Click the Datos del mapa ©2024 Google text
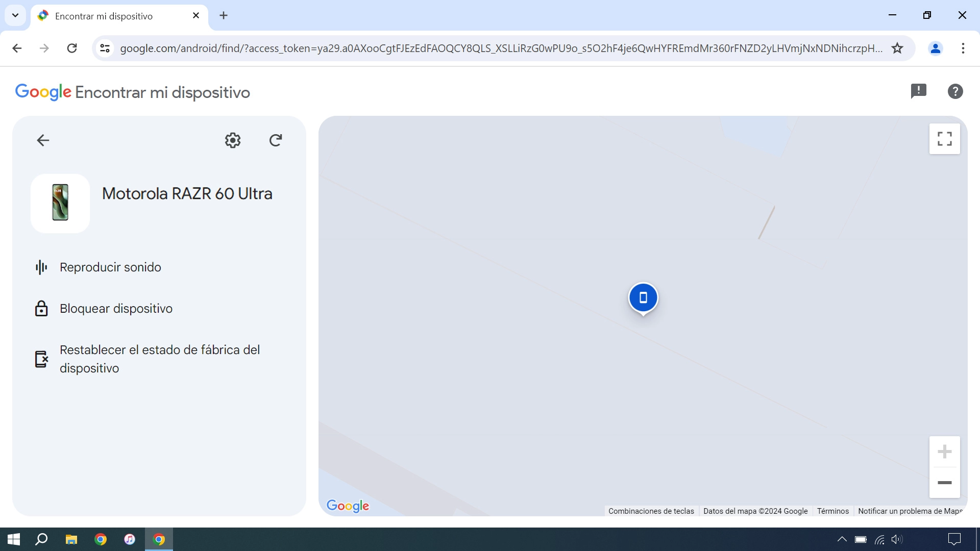This screenshot has height=551, width=980. (755, 511)
